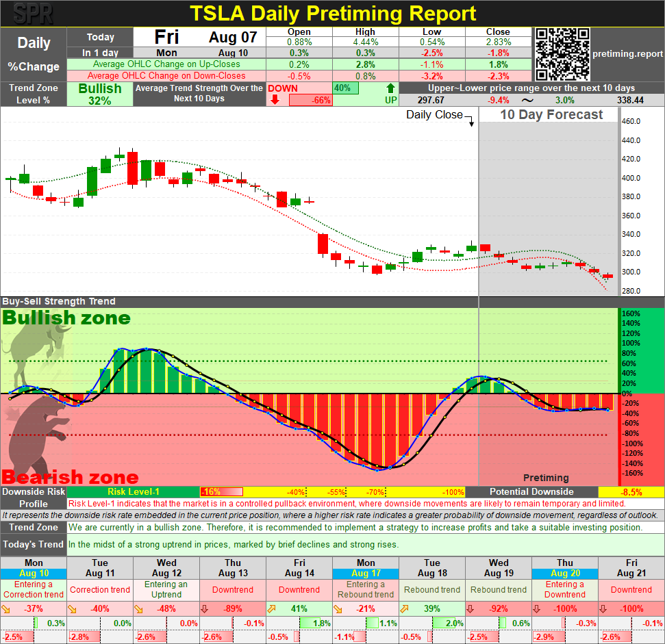Image resolution: width=665 pixels, height=644 pixels.
Task: Click the up arrow beside 39% for Aug 18
Action: click(x=405, y=609)
